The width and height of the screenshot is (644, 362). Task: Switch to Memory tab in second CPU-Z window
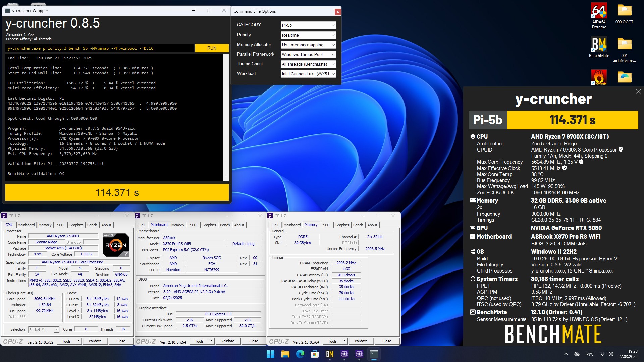(x=178, y=225)
